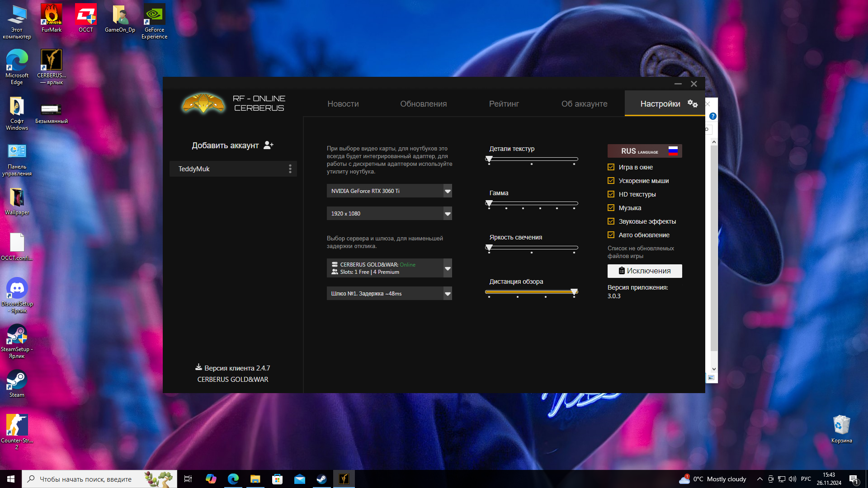Select the TeddyMuk account entry
The height and width of the screenshot is (488, 868).
tap(233, 169)
